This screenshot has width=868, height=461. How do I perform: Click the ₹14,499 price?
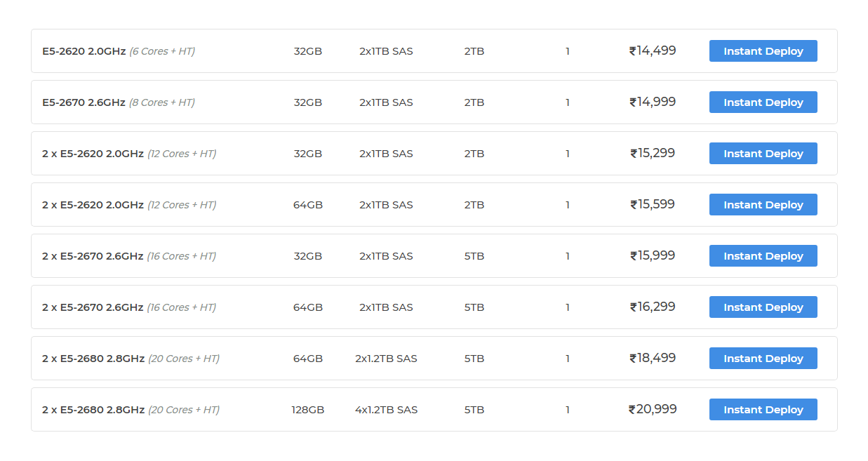point(653,51)
